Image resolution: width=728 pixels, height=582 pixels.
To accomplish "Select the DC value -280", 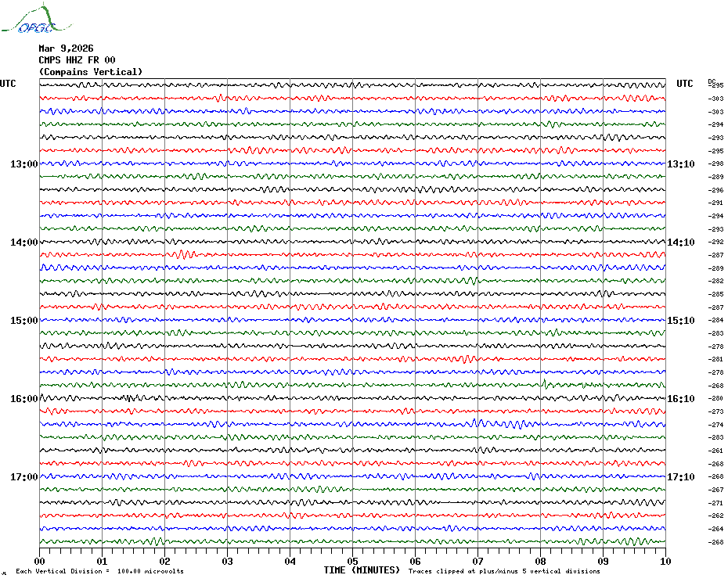I will 715,398.
